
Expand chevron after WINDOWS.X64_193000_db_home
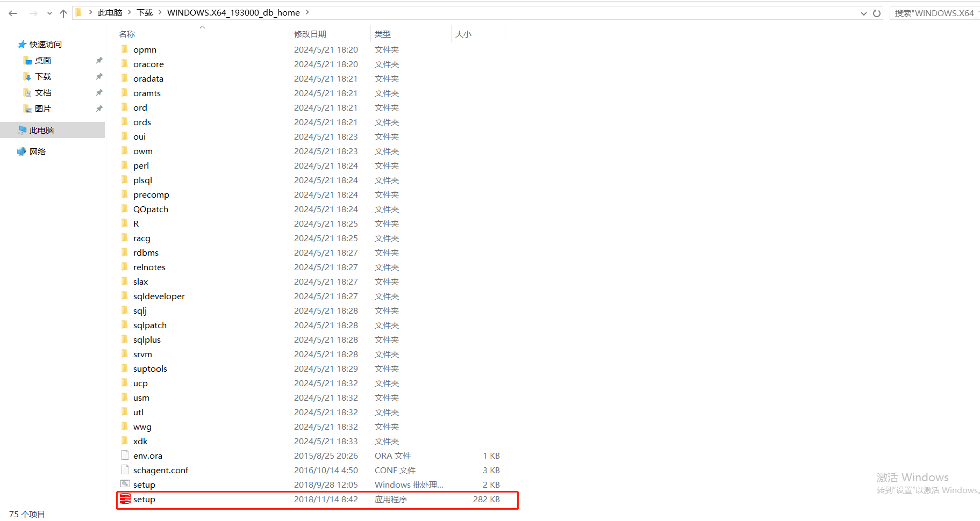(x=307, y=12)
